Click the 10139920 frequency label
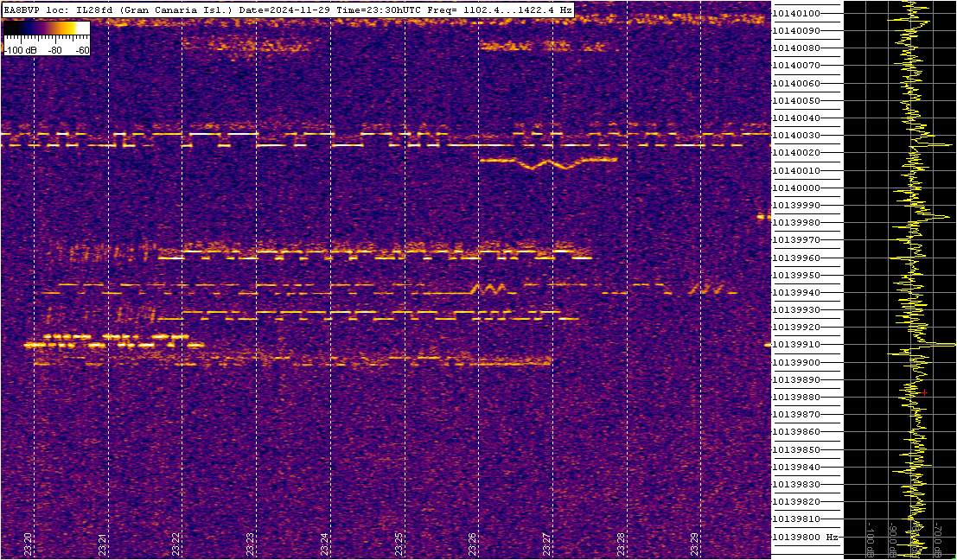Screen dimensions: 957x560 [x=796, y=328]
